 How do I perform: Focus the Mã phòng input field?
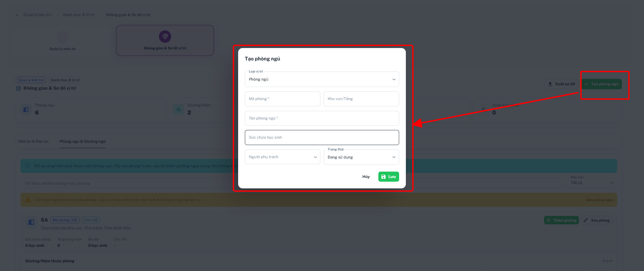(x=282, y=99)
